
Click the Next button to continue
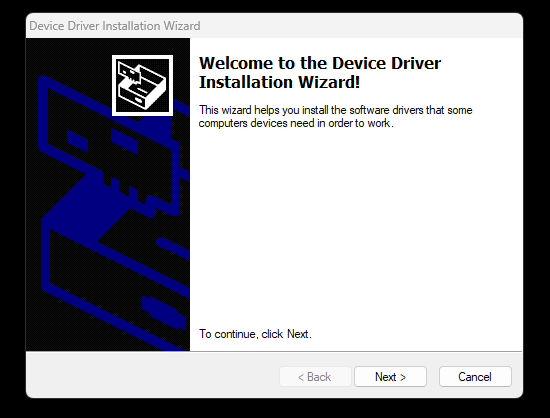point(390,377)
